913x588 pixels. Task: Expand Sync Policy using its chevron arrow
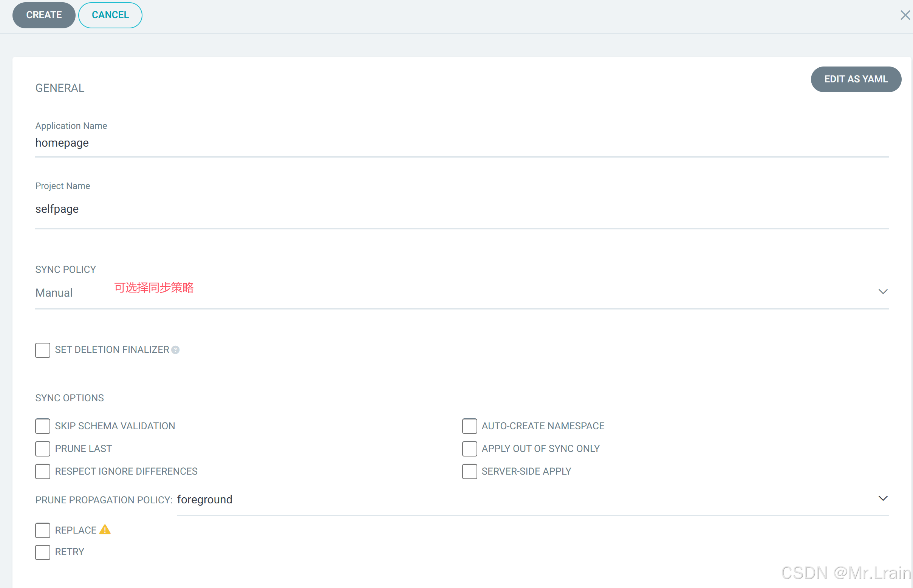[882, 292]
